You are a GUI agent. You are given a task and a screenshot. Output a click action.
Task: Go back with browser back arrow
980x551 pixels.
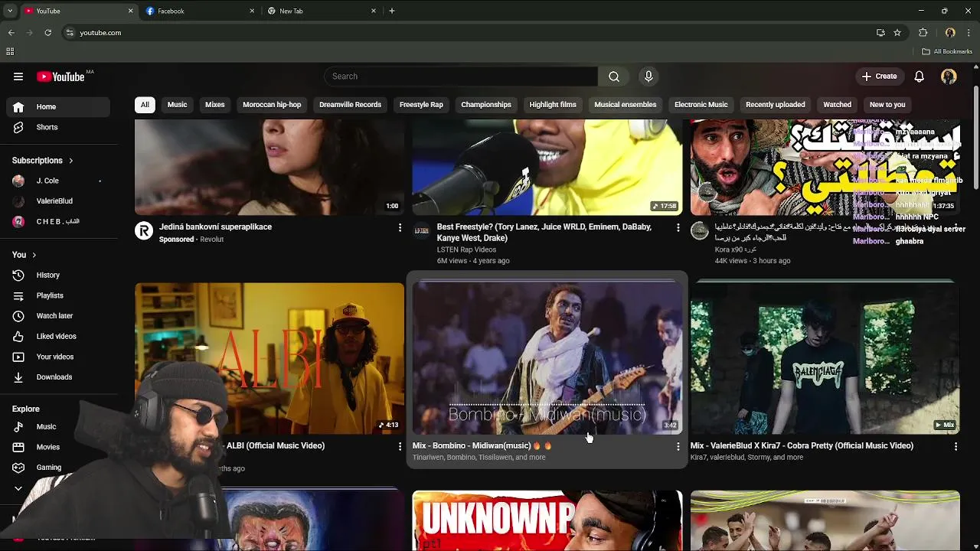[11, 33]
